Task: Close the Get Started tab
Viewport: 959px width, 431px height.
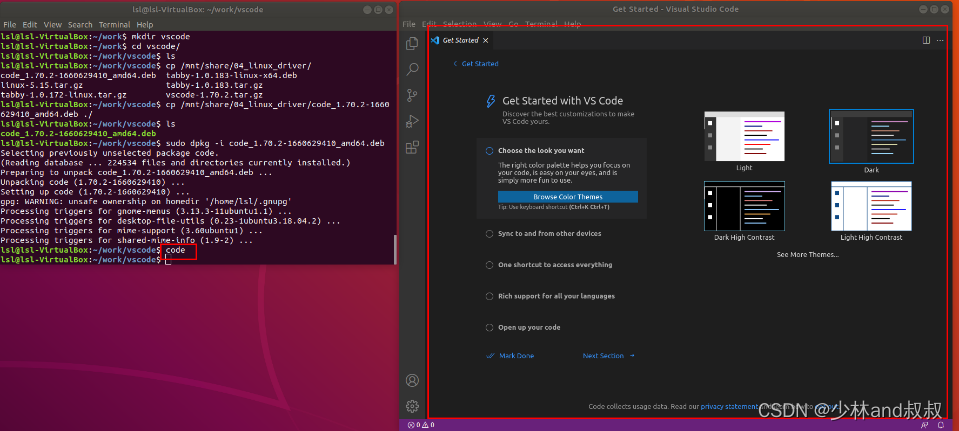Action: coord(486,40)
